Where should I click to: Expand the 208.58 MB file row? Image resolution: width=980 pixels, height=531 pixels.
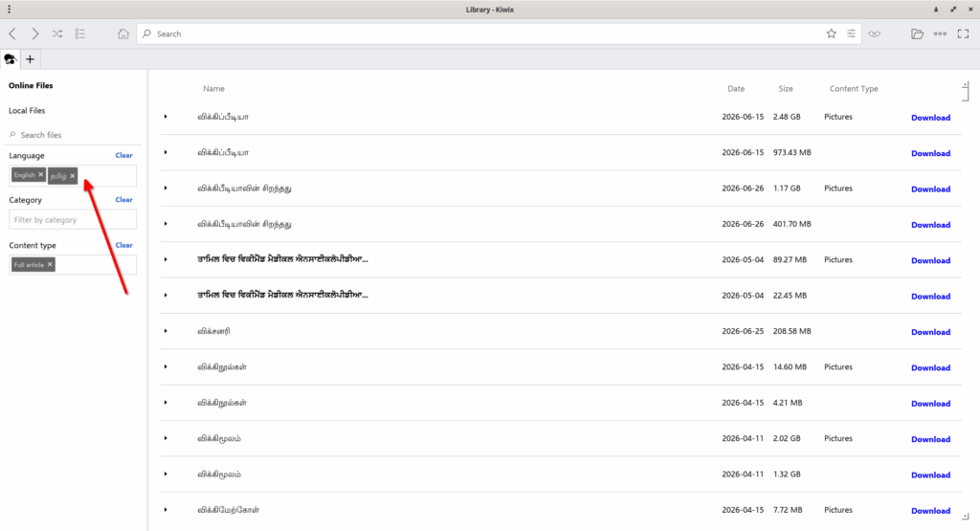(x=166, y=331)
